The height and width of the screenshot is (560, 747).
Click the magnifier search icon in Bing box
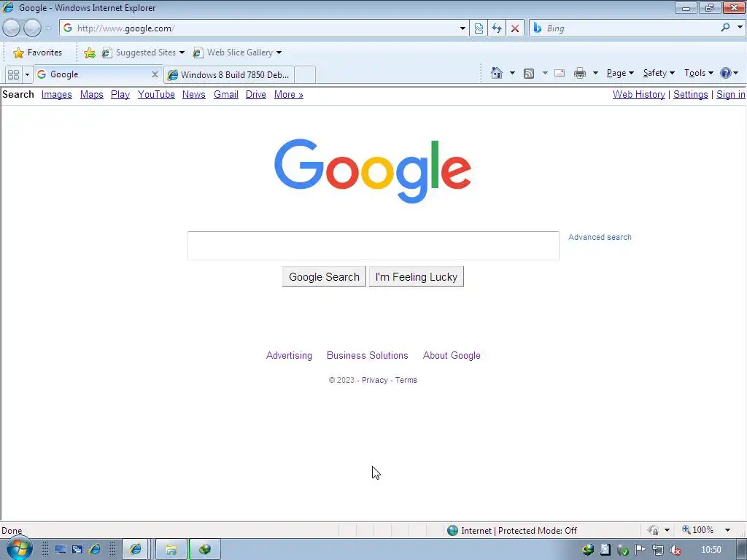(725, 28)
